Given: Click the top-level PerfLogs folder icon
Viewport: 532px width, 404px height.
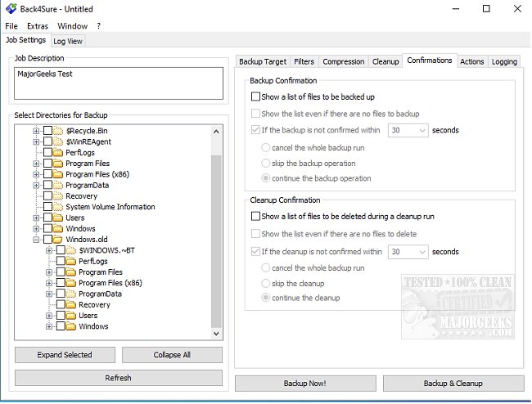Looking at the screenshot, I should coord(58,152).
